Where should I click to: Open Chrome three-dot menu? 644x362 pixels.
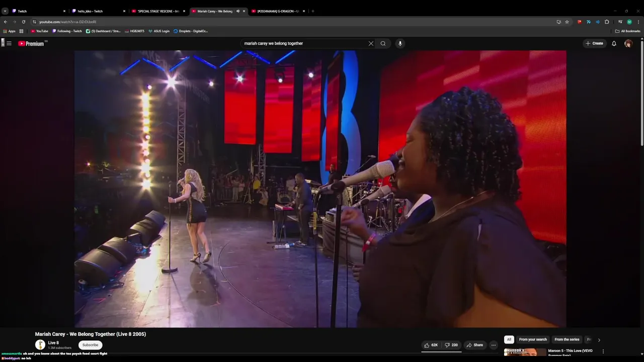point(638,22)
